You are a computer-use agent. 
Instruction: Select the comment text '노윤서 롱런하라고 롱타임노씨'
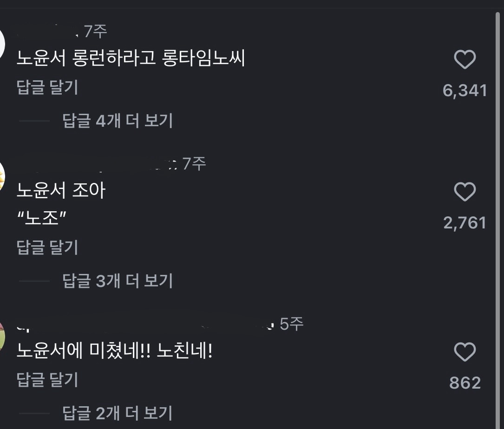coord(131,58)
